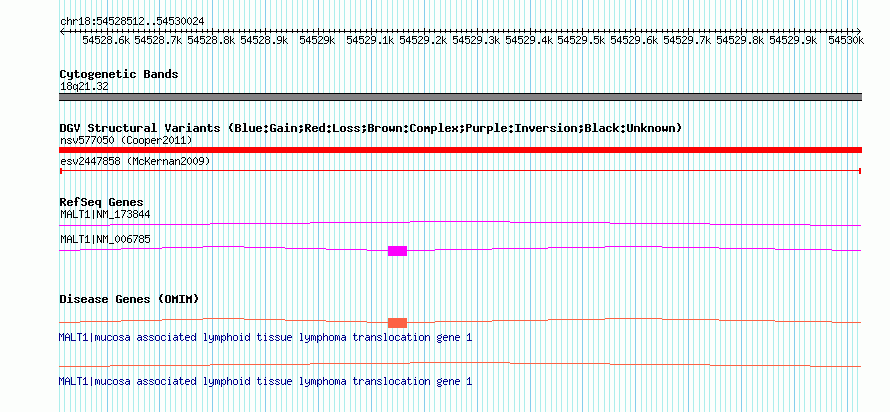The width and height of the screenshot is (890, 412).
Task: Click the 54528.8k ruler tick label
Action: 211,40
